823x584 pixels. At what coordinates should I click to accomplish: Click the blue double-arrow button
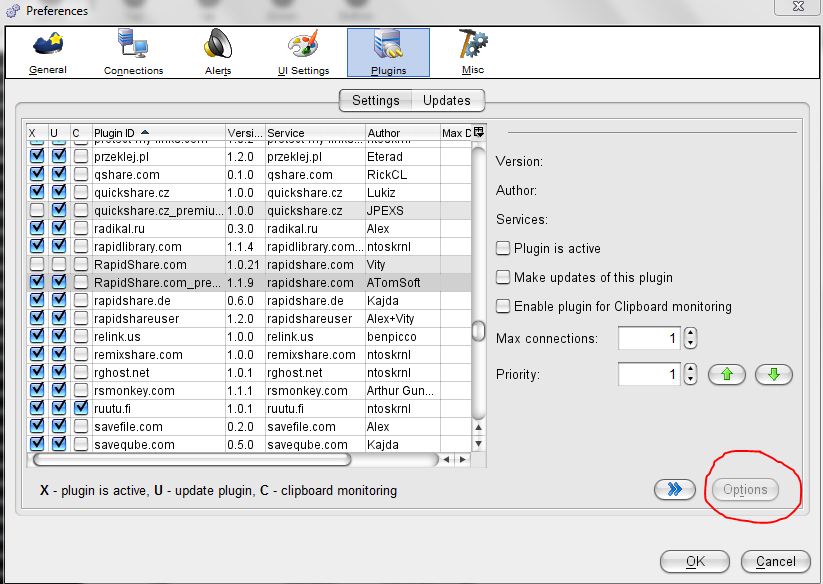point(674,489)
